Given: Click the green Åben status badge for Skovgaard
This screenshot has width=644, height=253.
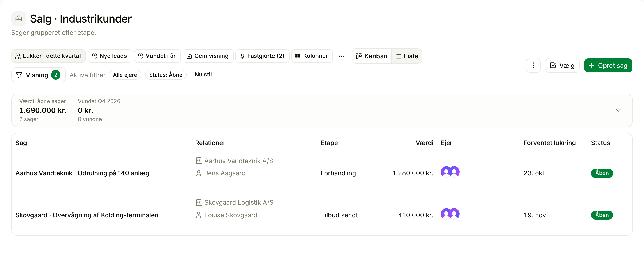Looking at the screenshot, I should (602, 215).
